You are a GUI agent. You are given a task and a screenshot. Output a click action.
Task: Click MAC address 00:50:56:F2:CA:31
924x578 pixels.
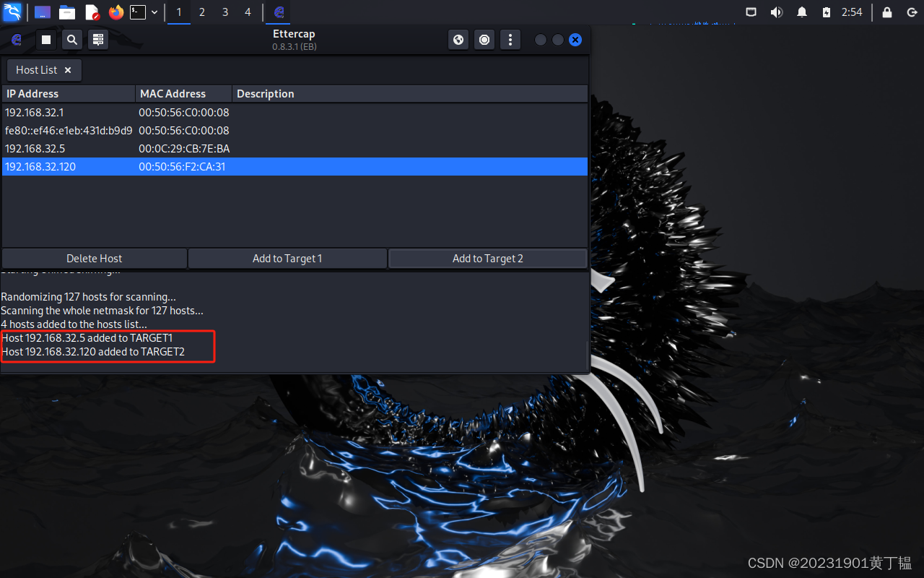pyautogui.click(x=182, y=167)
